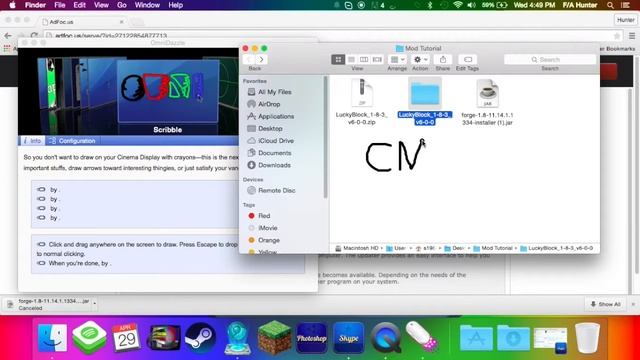
Task: Switch Finder to column view
Action: (364, 60)
